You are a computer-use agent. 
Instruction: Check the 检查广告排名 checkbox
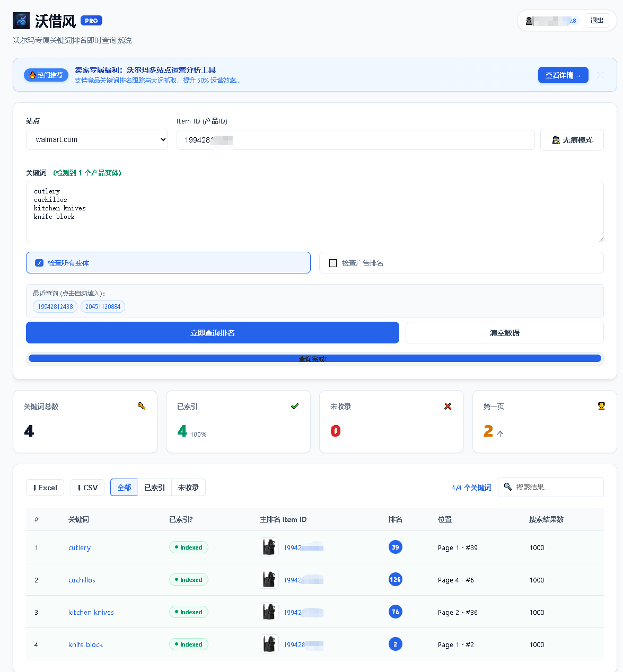[333, 263]
